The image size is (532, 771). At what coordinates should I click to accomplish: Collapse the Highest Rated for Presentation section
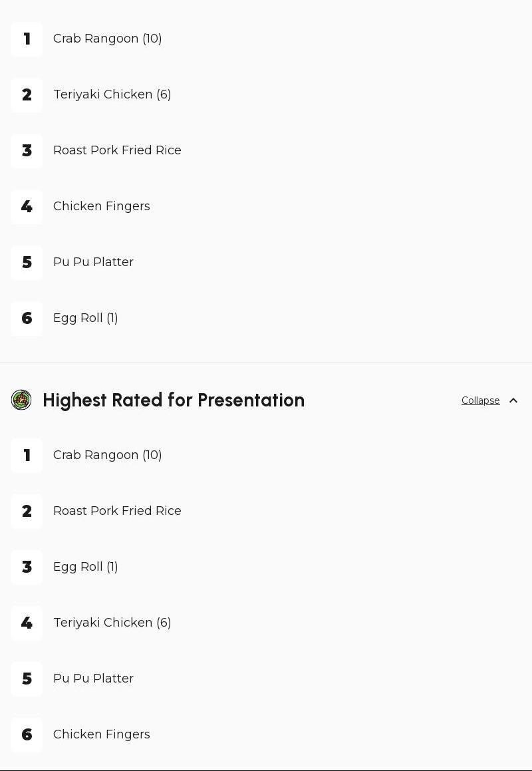[x=481, y=400]
